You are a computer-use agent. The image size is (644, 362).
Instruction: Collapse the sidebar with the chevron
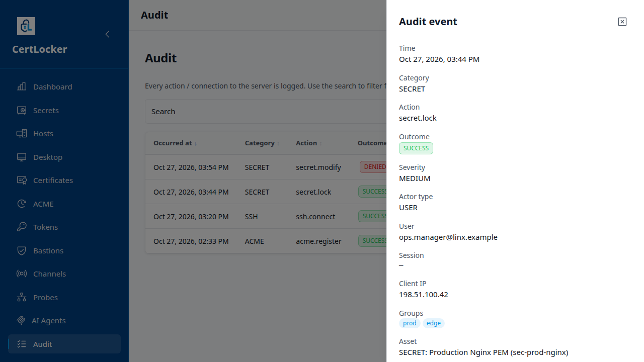tap(107, 34)
